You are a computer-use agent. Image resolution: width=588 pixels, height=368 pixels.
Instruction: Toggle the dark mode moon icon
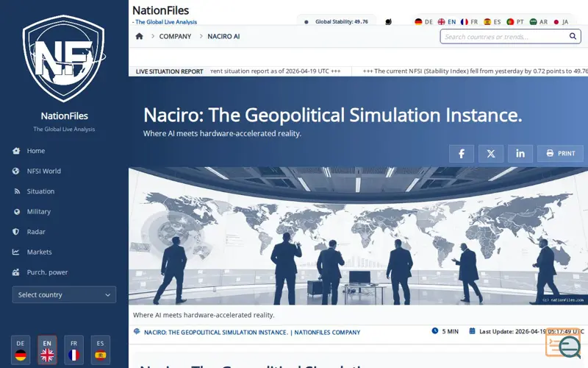pyautogui.click(x=389, y=22)
